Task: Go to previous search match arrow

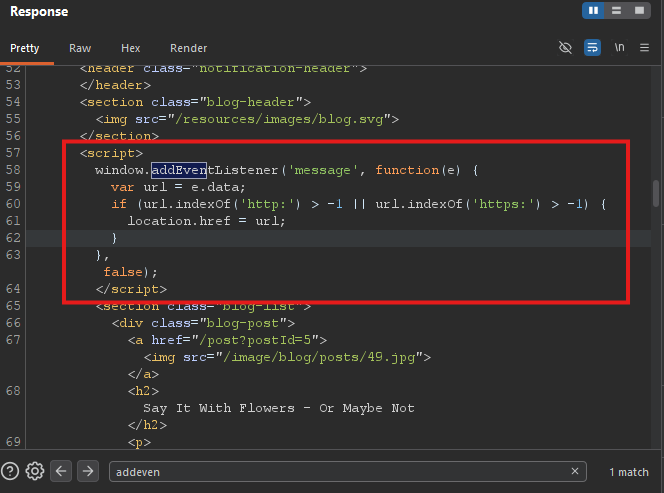Action: [x=61, y=471]
